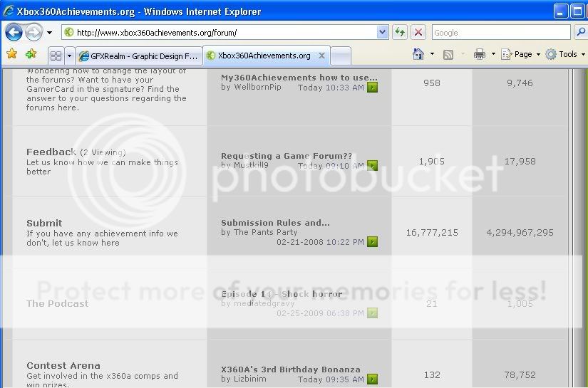This screenshot has width=588, height=388.
Task: Open the Tools menu dropdown
Action: 567,54
